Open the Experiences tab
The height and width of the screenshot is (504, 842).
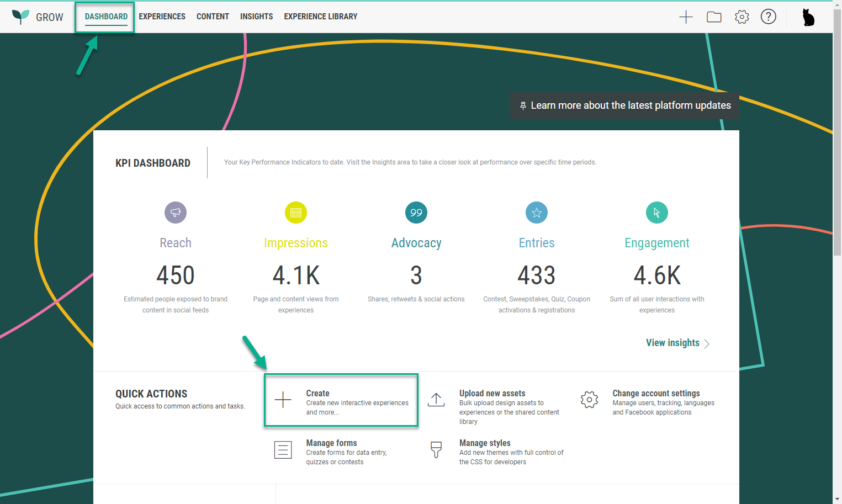click(162, 17)
